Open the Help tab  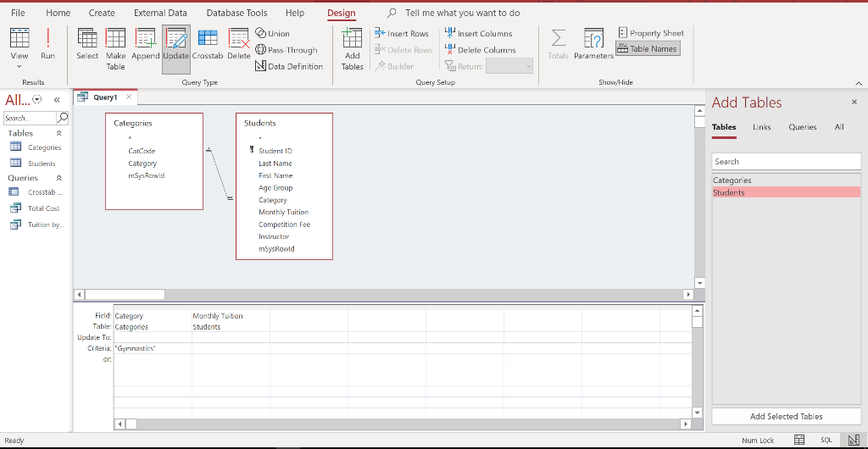[x=295, y=13]
